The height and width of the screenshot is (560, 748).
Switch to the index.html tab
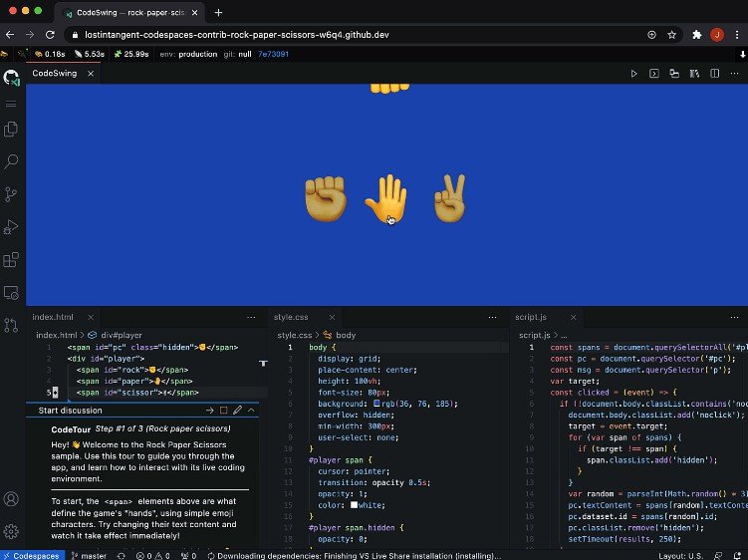pyautogui.click(x=53, y=317)
